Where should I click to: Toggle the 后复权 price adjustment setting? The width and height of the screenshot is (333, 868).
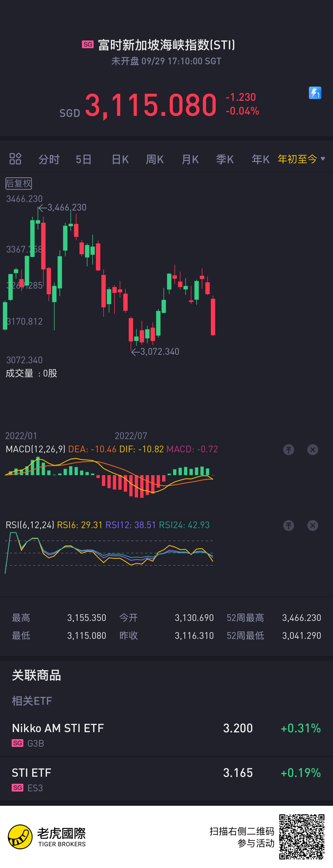point(18,183)
